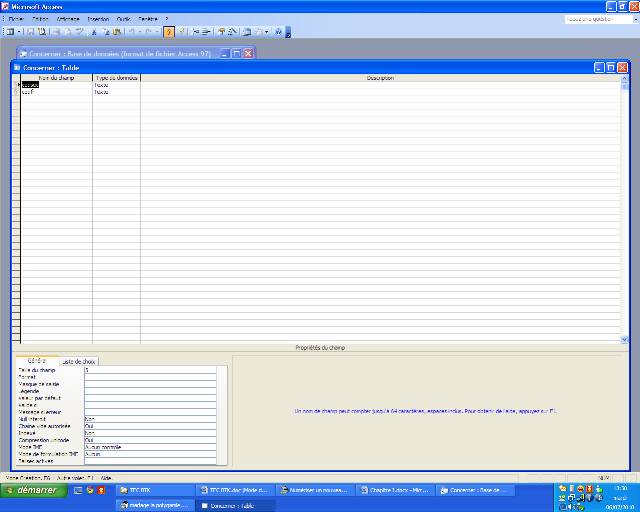The height and width of the screenshot is (512, 640).
Task: Click the Firefox quick launch icon
Action: tap(89, 491)
